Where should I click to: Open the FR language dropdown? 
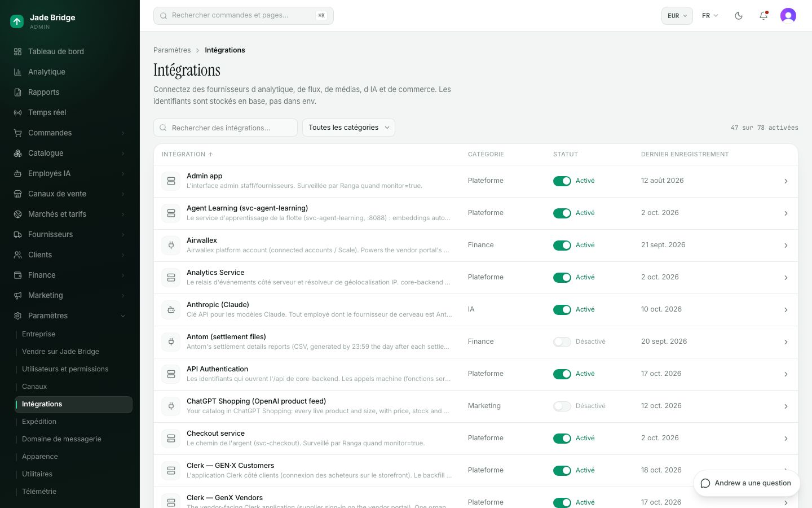pos(710,16)
